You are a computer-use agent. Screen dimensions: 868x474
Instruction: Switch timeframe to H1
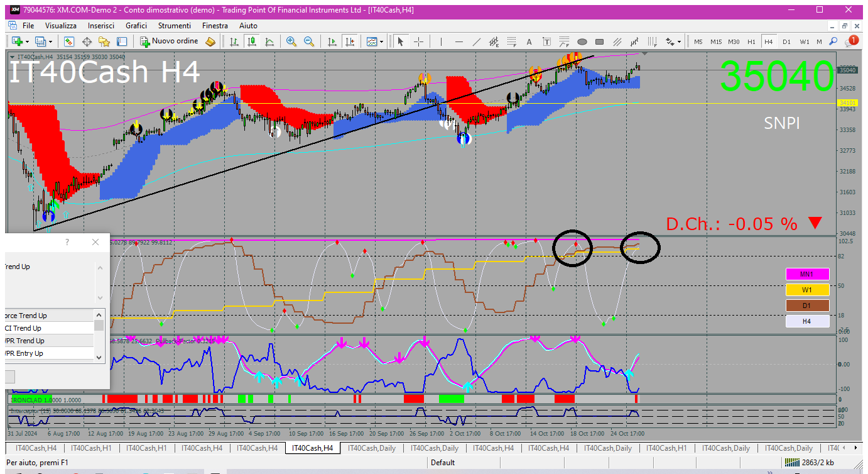(751, 41)
